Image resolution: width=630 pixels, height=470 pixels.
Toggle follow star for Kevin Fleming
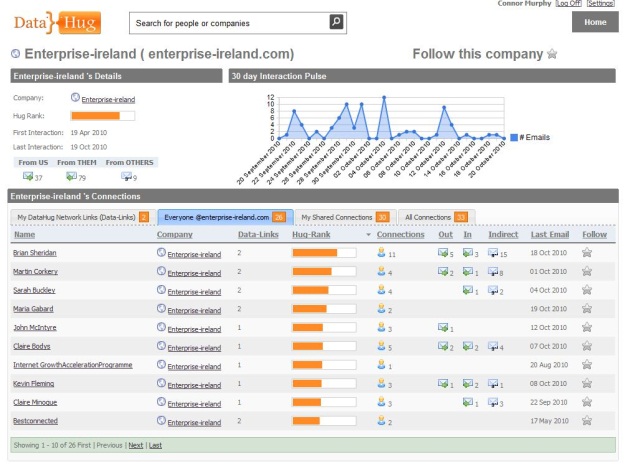(x=587, y=384)
